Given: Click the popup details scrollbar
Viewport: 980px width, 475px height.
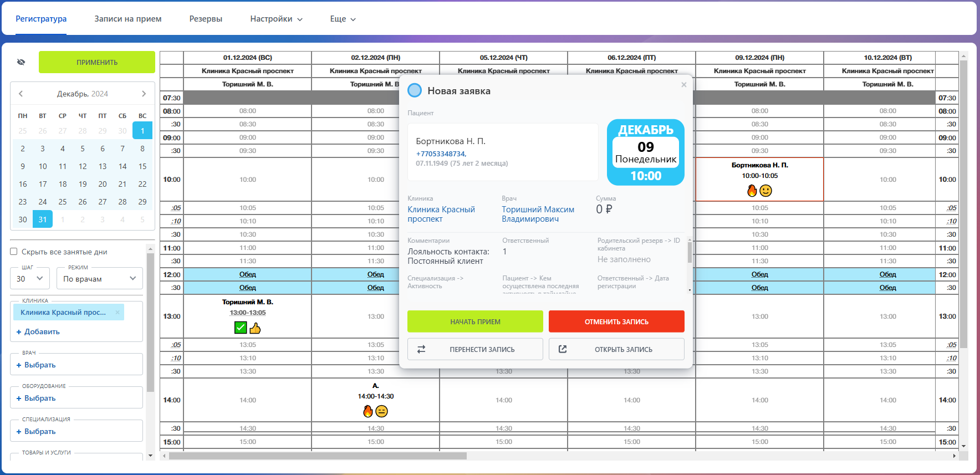Looking at the screenshot, I should [690, 252].
